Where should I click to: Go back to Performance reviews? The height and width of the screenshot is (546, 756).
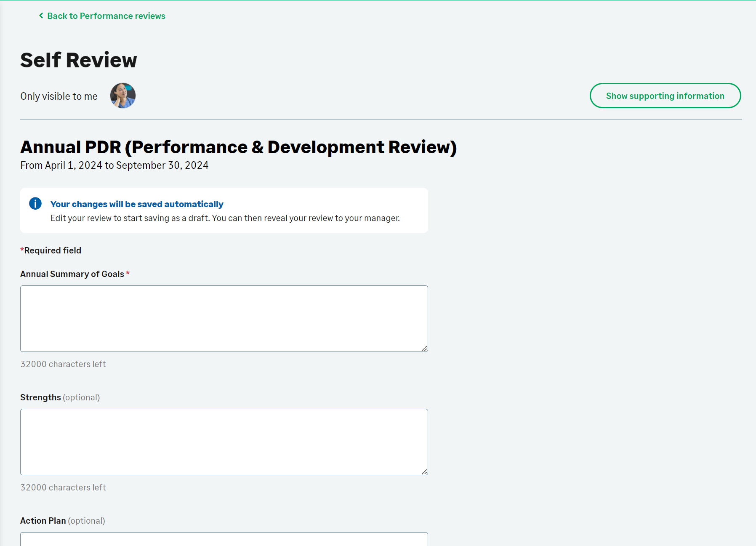106,16
